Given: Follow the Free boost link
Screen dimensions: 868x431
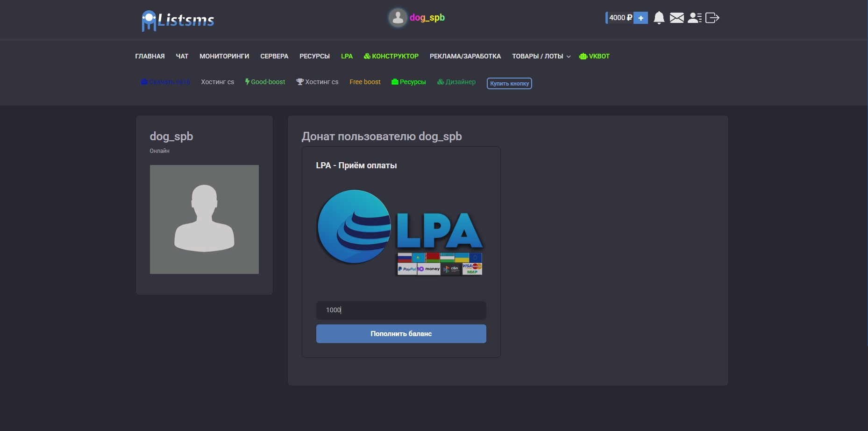Looking at the screenshot, I should click(365, 82).
